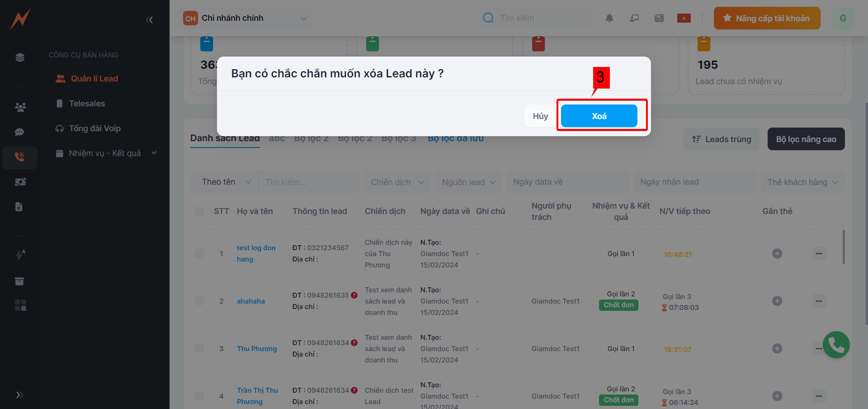Image resolution: width=868 pixels, height=409 pixels.
Task: Tick the checkbox for Thu Phương row
Action: coord(199,348)
